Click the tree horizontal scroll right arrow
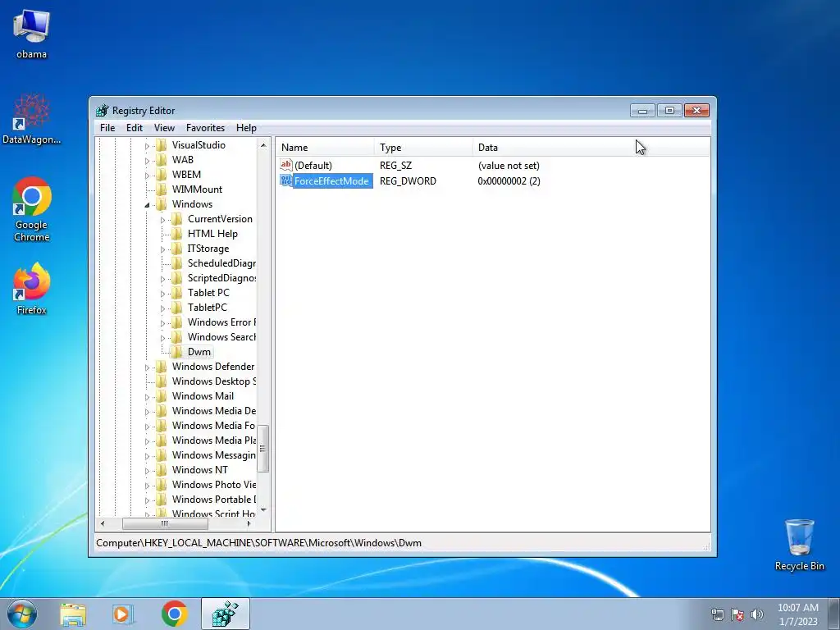The image size is (840, 630). [249, 523]
